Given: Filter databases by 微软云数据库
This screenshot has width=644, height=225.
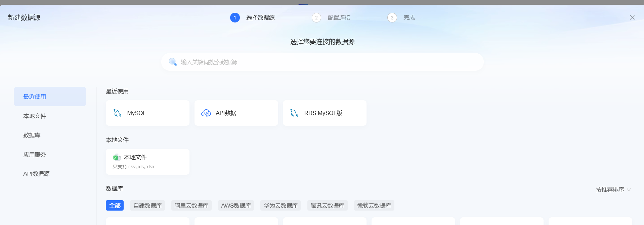Looking at the screenshot, I should [374, 206].
